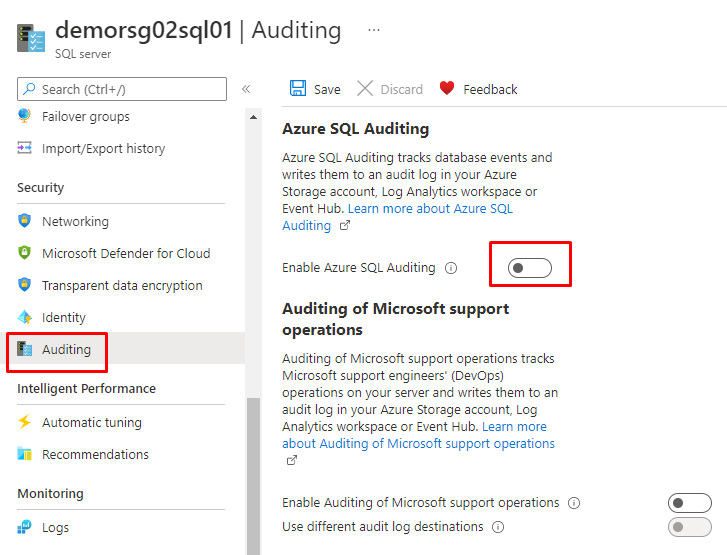Screen dimensions: 727x555
Task: Click the Networking shield icon
Action: click(x=25, y=221)
